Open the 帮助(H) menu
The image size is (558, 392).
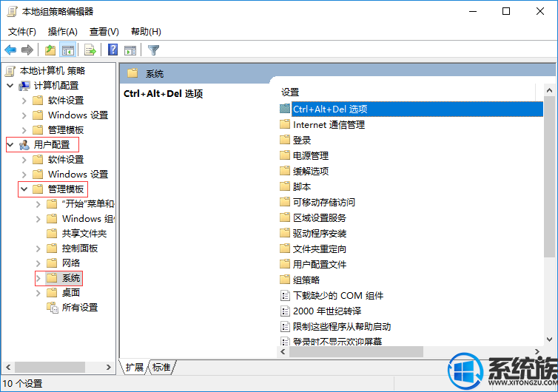[x=146, y=32]
